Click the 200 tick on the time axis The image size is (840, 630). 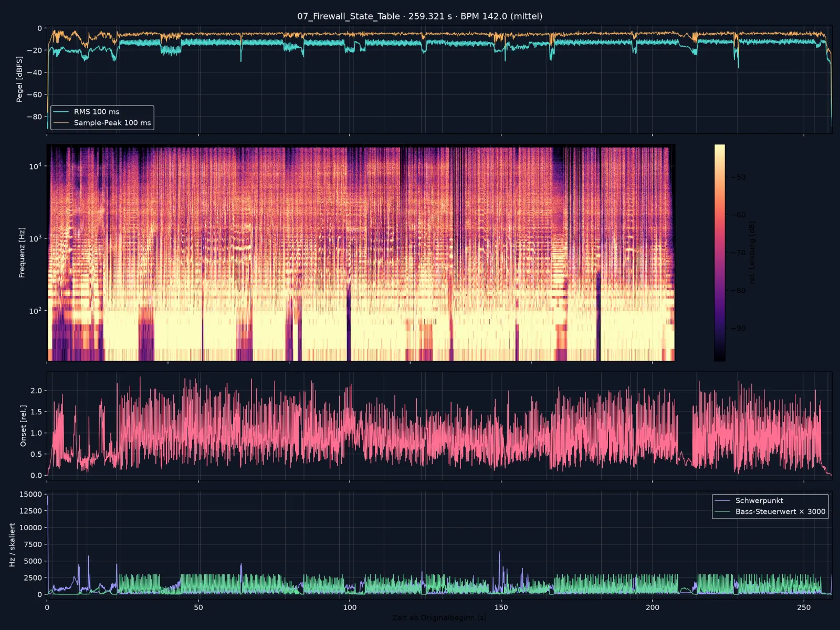(x=653, y=607)
